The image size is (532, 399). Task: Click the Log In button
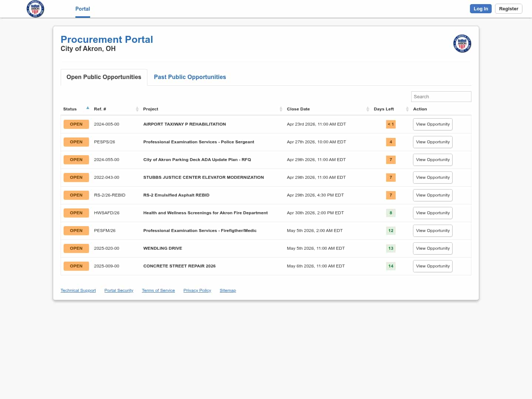[480, 9]
